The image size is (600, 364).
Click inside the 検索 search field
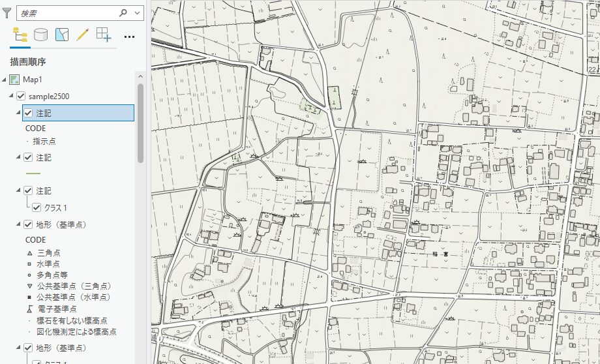(x=65, y=13)
